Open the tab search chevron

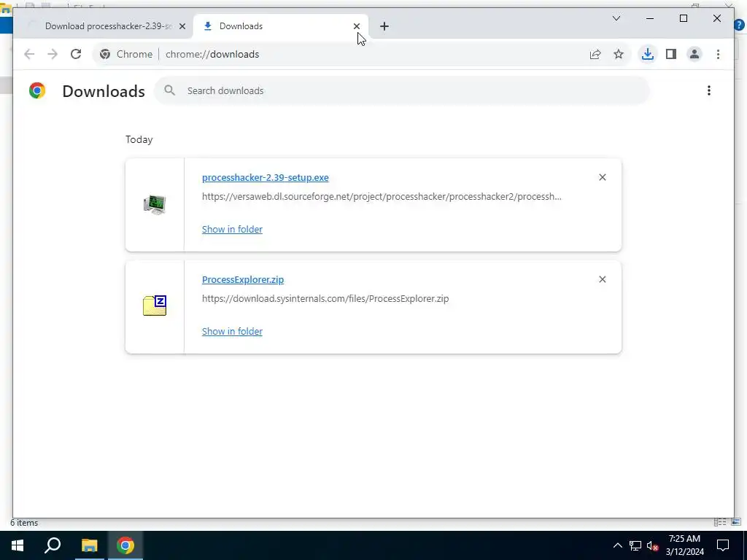point(616,18)
